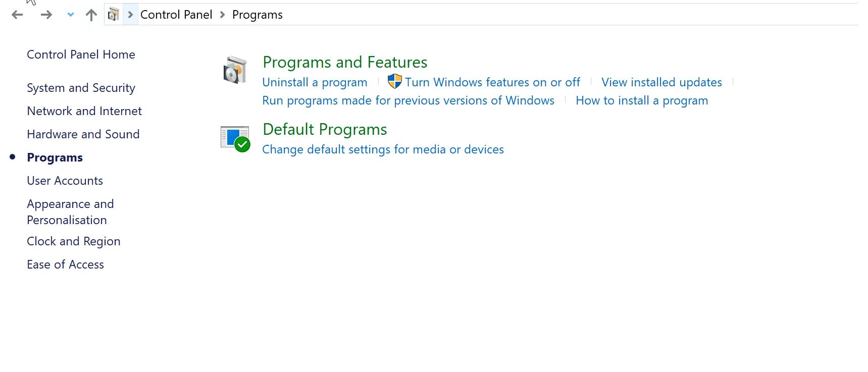Click the Programs breadcrumb in address bar

pos(257,15)
